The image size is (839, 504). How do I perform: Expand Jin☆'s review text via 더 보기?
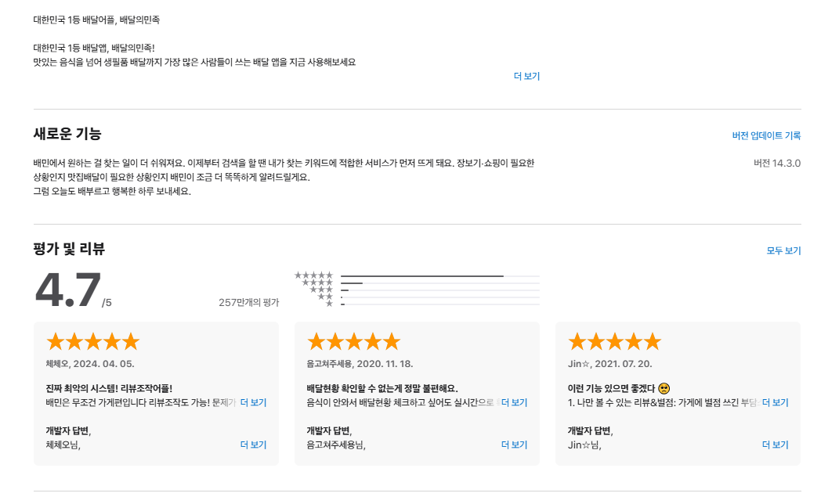coord(776,401)
